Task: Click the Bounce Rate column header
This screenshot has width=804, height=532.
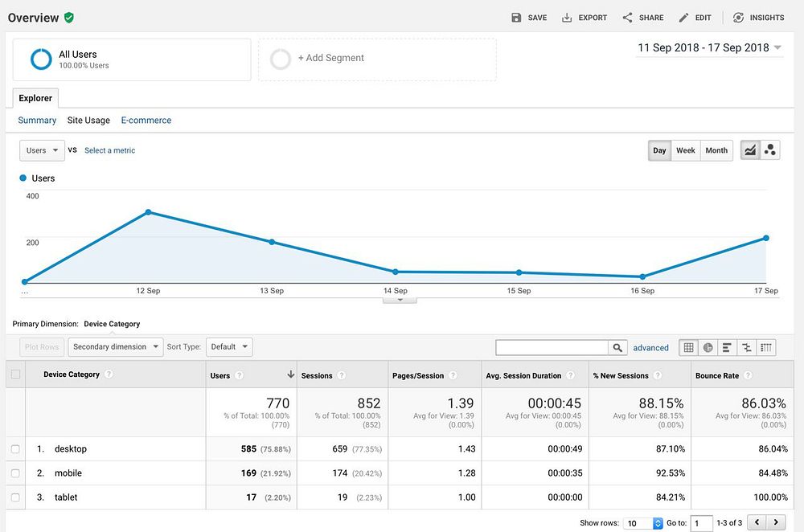Action: [x=717, y=375]
